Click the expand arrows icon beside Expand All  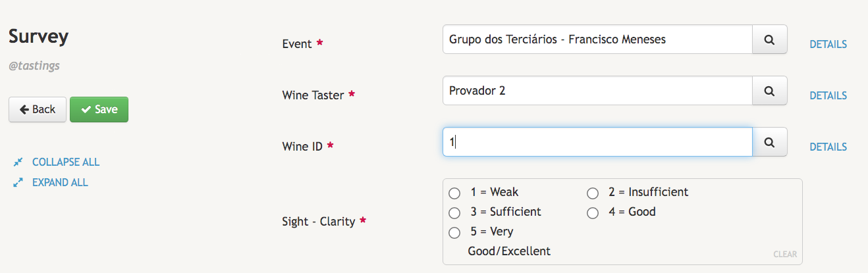[x=18, y=182]
